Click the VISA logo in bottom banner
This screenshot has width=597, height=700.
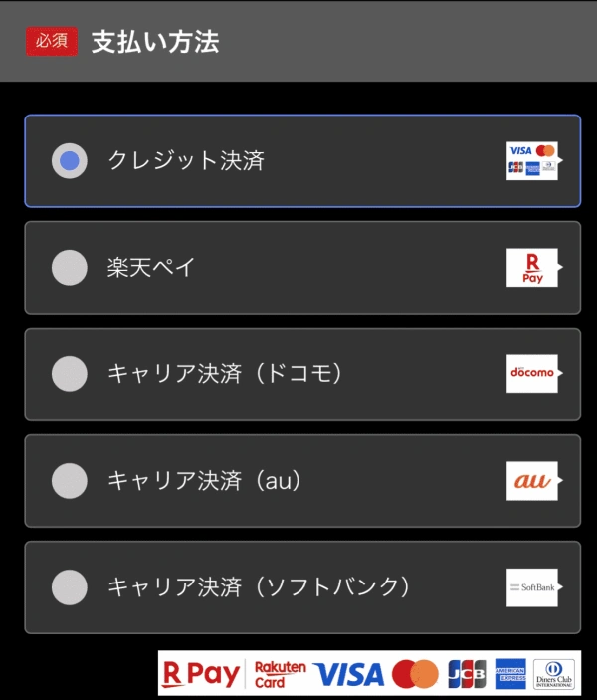click(x=348, y=674)
